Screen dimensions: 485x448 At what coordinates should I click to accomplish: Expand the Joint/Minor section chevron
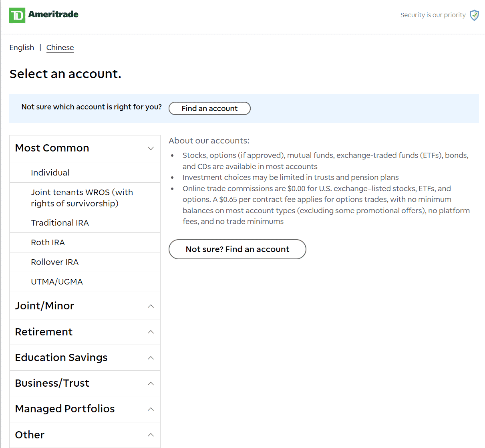151,306
